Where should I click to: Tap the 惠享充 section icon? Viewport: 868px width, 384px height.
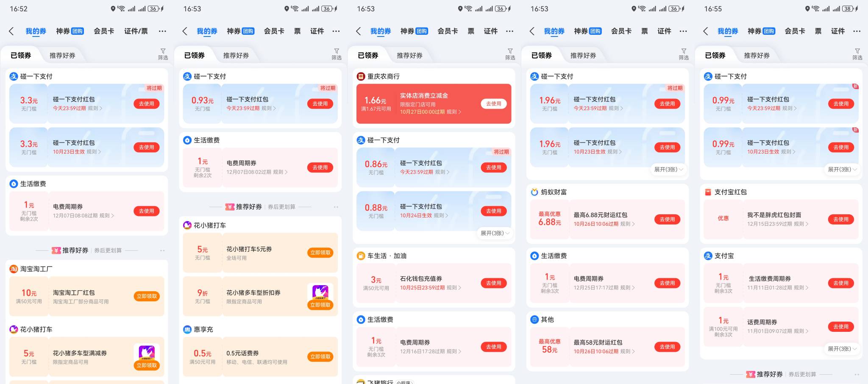pos(187,329)
